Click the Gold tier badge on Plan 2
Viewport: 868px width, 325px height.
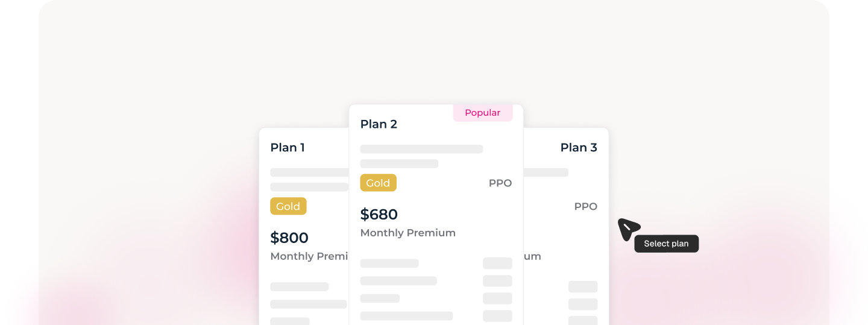tap(378, 183)
